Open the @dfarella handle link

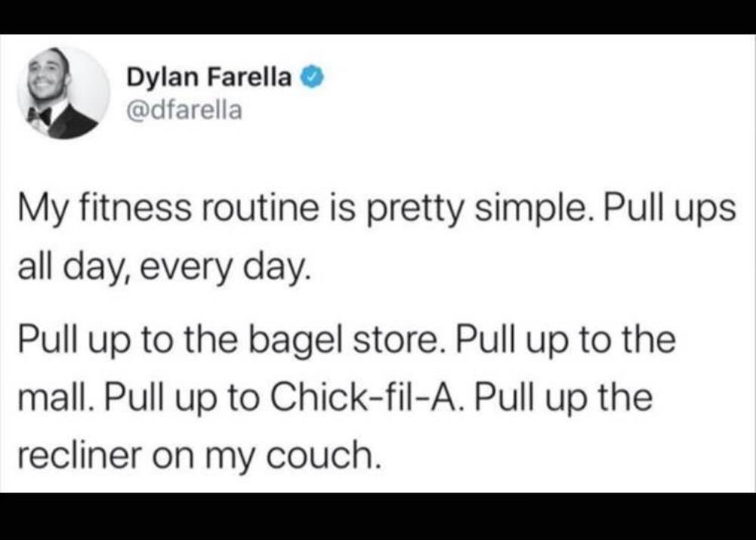[x=184, y=110]
